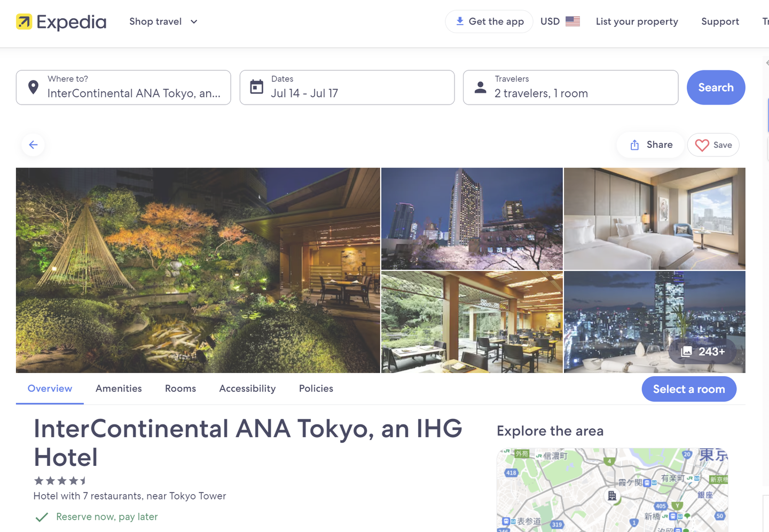
Task: Open List your property link
Action: (x=637, y=22)
